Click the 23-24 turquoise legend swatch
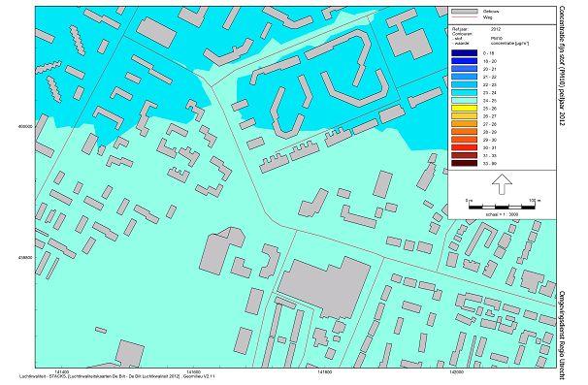The image size is (588, 385). (x=465, y=92)
